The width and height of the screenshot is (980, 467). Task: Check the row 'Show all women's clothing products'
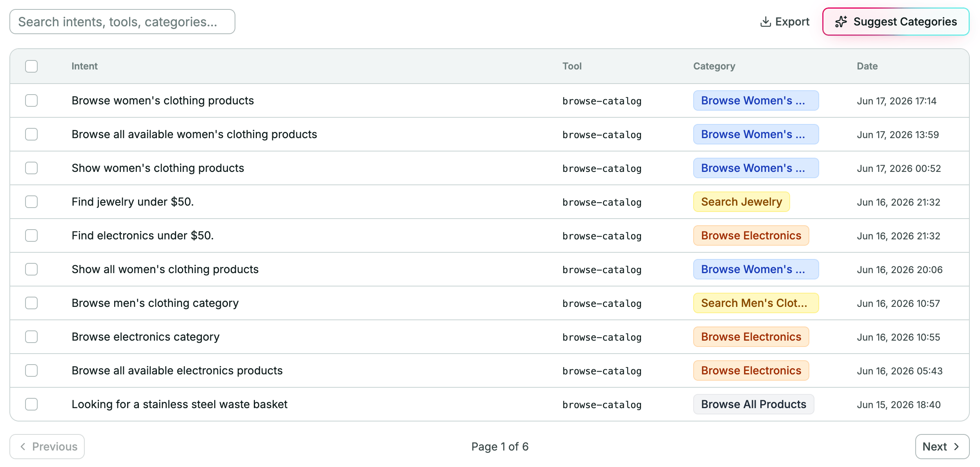(31, 269)
